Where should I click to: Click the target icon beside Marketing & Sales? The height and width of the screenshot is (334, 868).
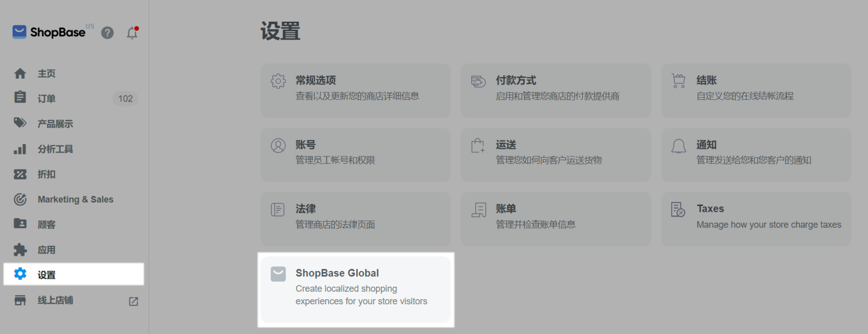click(x=20, y=199)
